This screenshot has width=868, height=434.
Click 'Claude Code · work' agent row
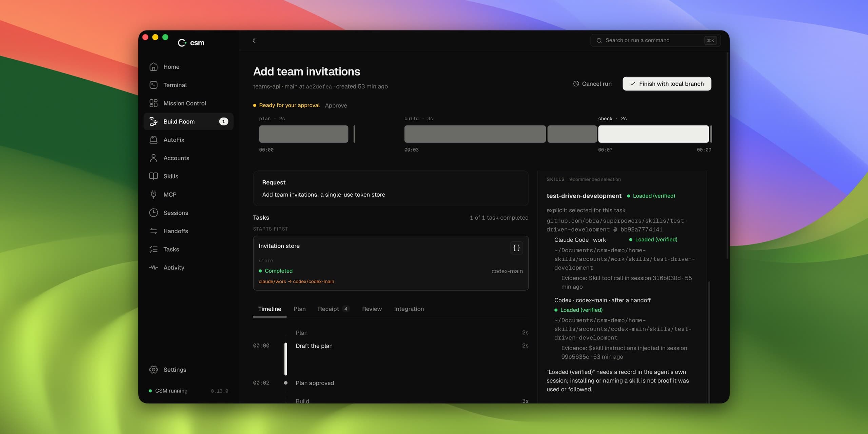click(580, 240)
